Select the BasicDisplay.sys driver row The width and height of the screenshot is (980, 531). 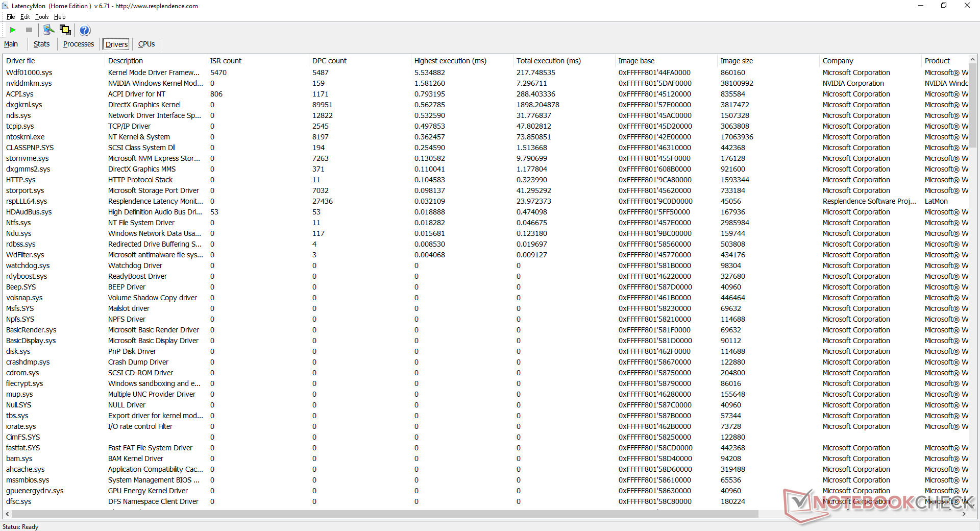click(x=485, y=341)
